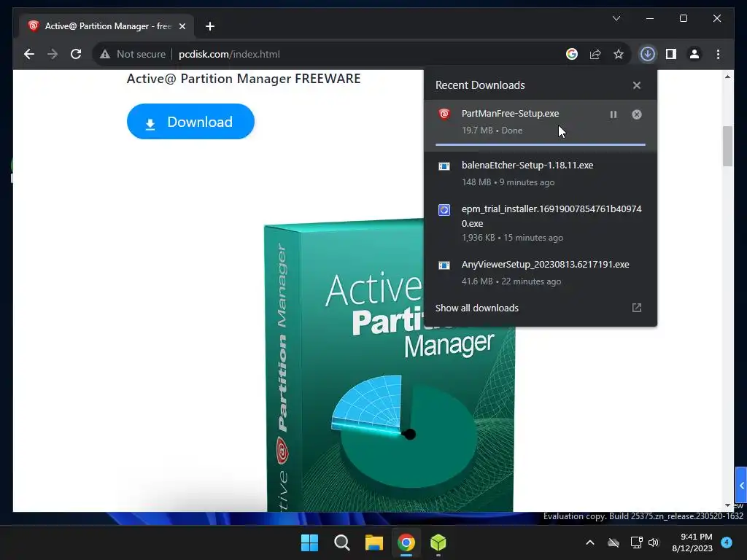Open the Windows Start menu

click(309, 542)
